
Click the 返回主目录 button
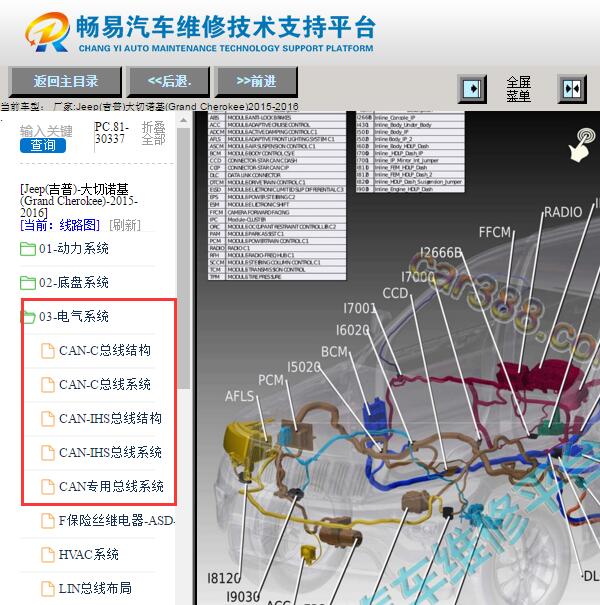65,81
